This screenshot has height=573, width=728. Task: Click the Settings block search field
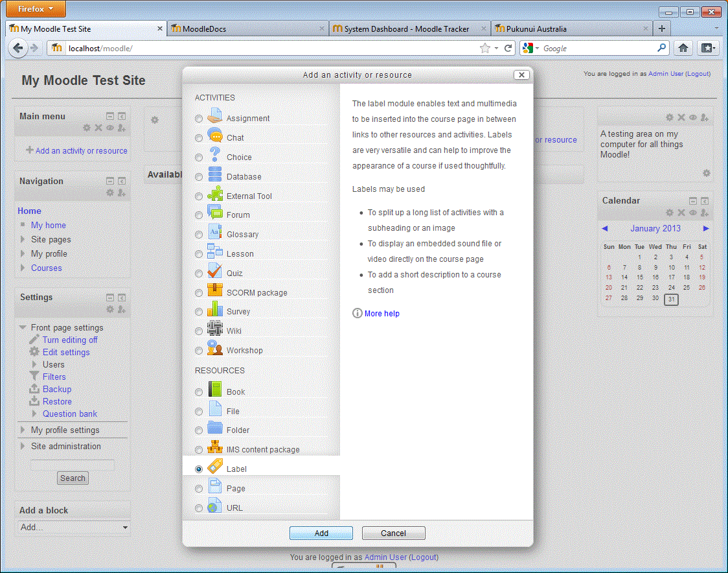(x=73, y=465)
